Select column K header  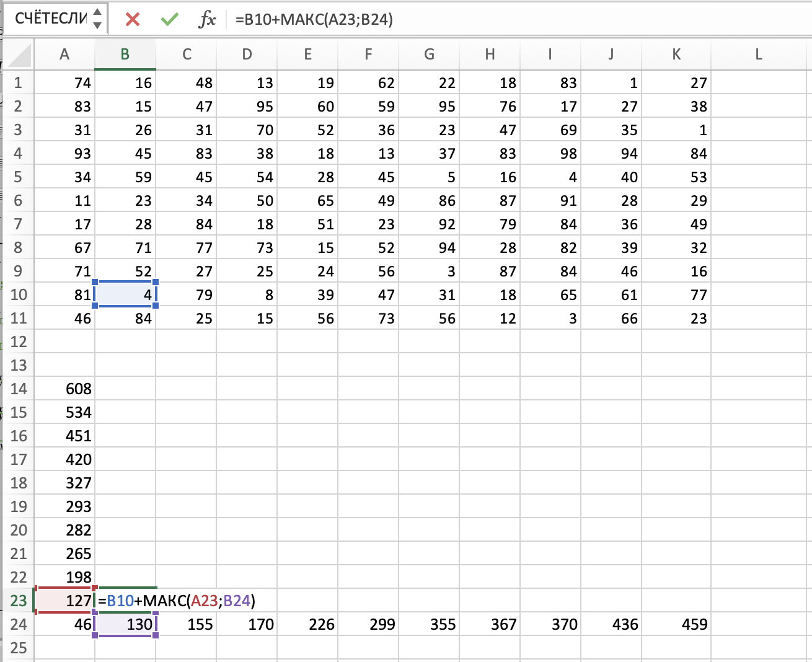[676, 55]
